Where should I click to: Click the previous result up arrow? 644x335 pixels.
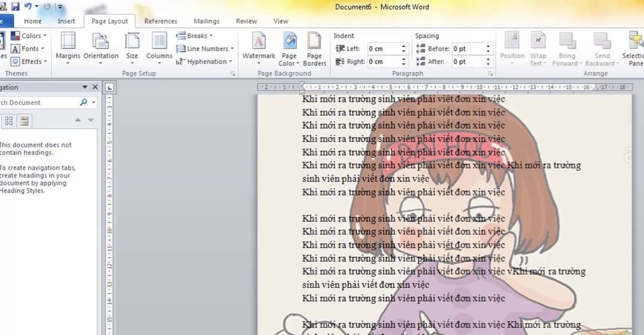[78, 120]
